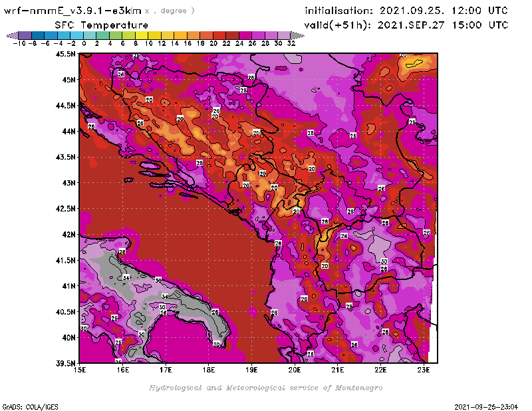This screenshot has width=532, height=411.
Task: Pick the swatch between 10 and 12
Action: (154, 36)
